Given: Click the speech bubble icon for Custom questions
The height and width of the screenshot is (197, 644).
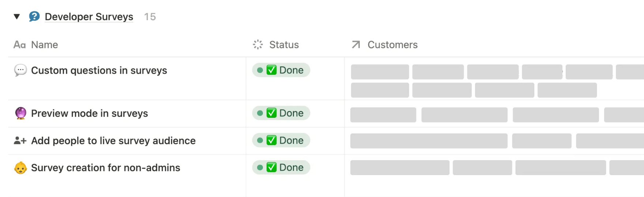Looking at the screenshot, I should click(20, 70).
